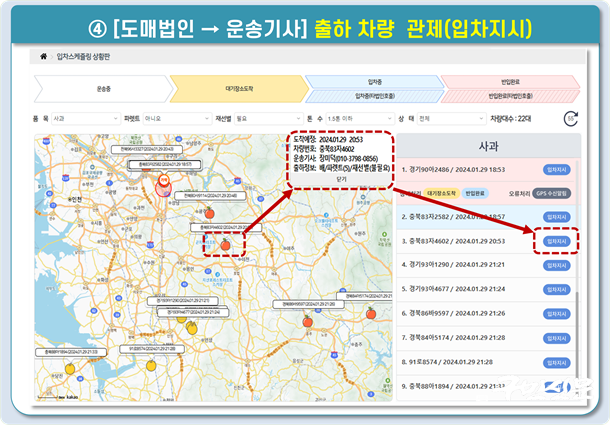The height and width of the screenshot is (425, 610).
Task: Click the red circled vehicle marker on map
Action: tap(164, 188)
